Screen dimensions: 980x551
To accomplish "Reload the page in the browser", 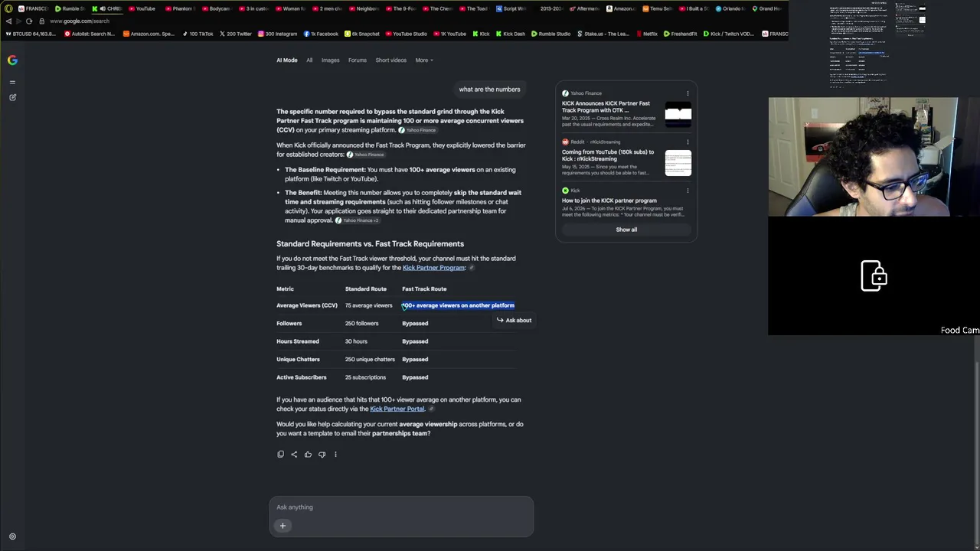I will coord(29,21).
